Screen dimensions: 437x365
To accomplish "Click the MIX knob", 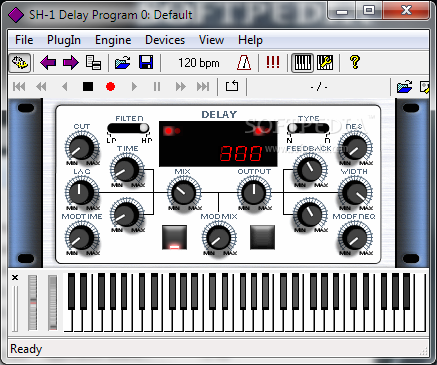I will point(184,192).
